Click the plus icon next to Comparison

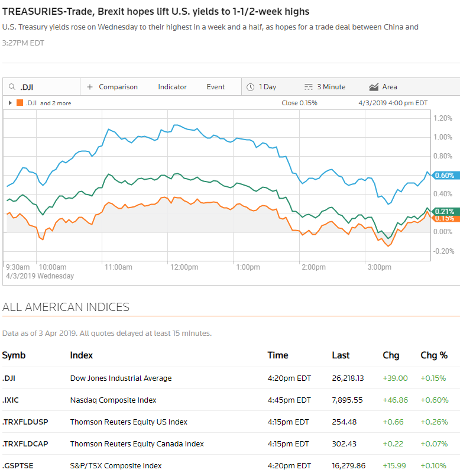pos(89,87)
